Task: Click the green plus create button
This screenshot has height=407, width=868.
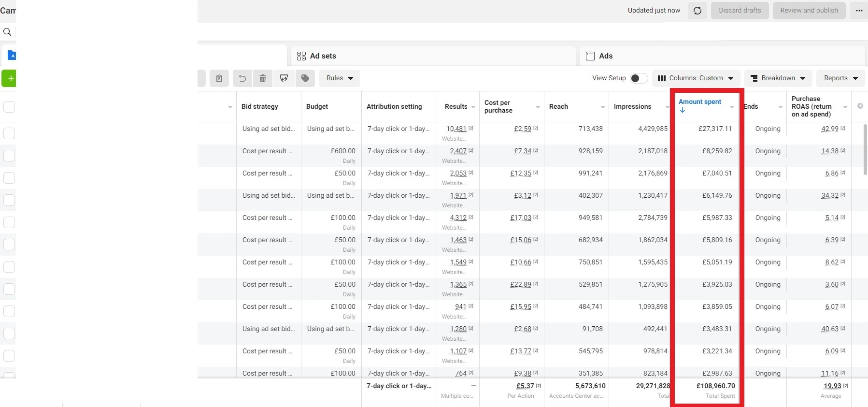Action: (9, 78)
